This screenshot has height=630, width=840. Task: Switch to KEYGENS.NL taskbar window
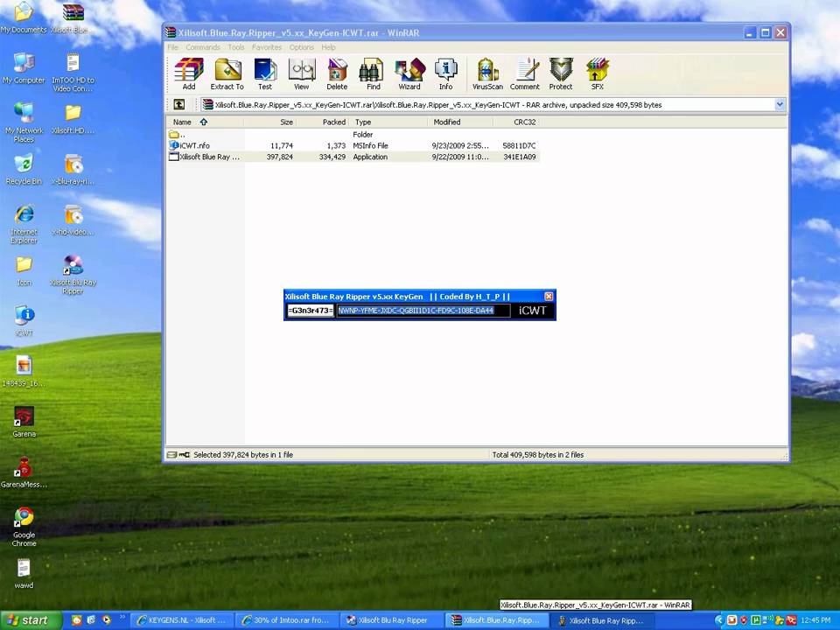(x=182, y=620)
